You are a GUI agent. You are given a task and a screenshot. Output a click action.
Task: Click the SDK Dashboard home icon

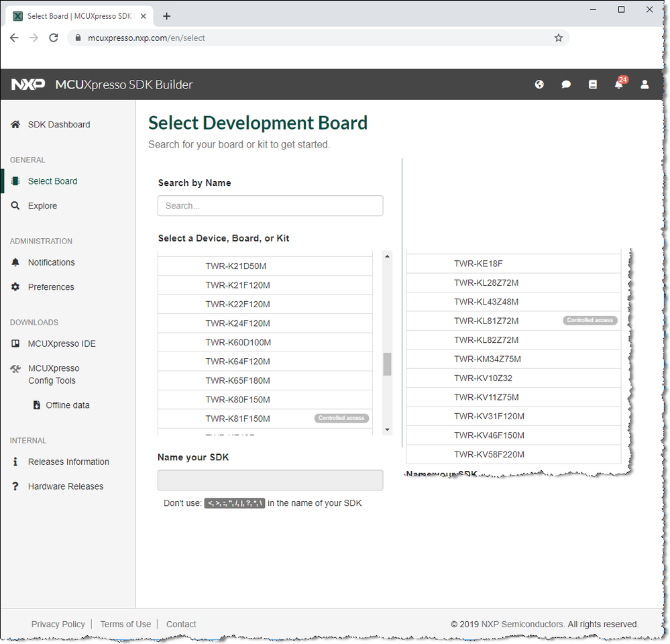15,124
